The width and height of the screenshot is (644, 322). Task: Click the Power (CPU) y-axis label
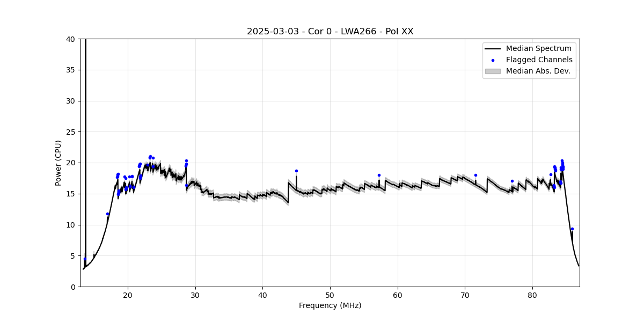pyautogui.click(x=58, y=163)
